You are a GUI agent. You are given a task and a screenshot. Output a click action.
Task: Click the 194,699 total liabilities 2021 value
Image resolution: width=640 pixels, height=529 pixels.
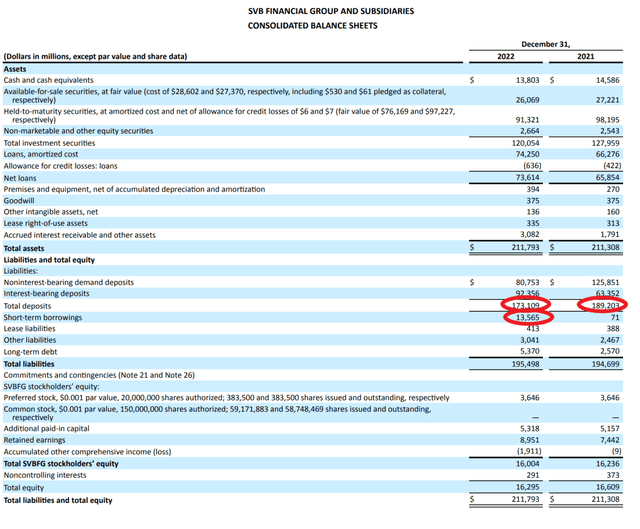(605, 364)
